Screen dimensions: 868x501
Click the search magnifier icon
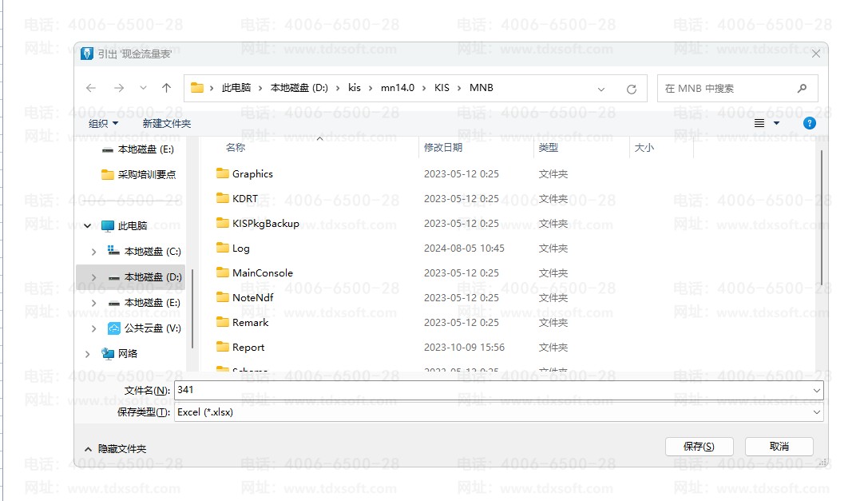tap(802, 89)
